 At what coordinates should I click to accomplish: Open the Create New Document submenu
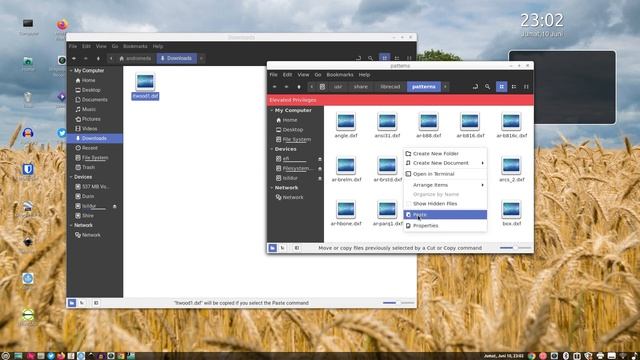(x=445, y=163)
